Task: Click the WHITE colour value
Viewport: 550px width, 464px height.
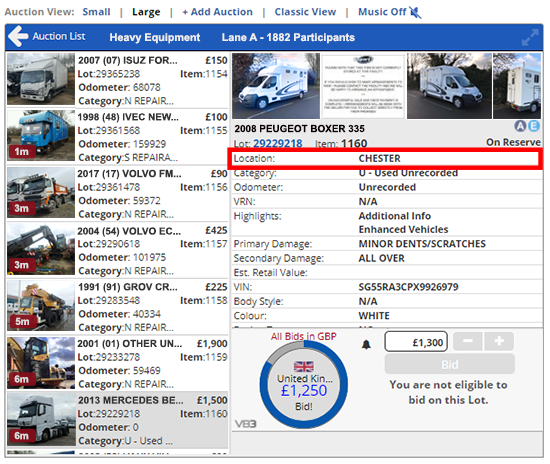Action: click(374, 316)
